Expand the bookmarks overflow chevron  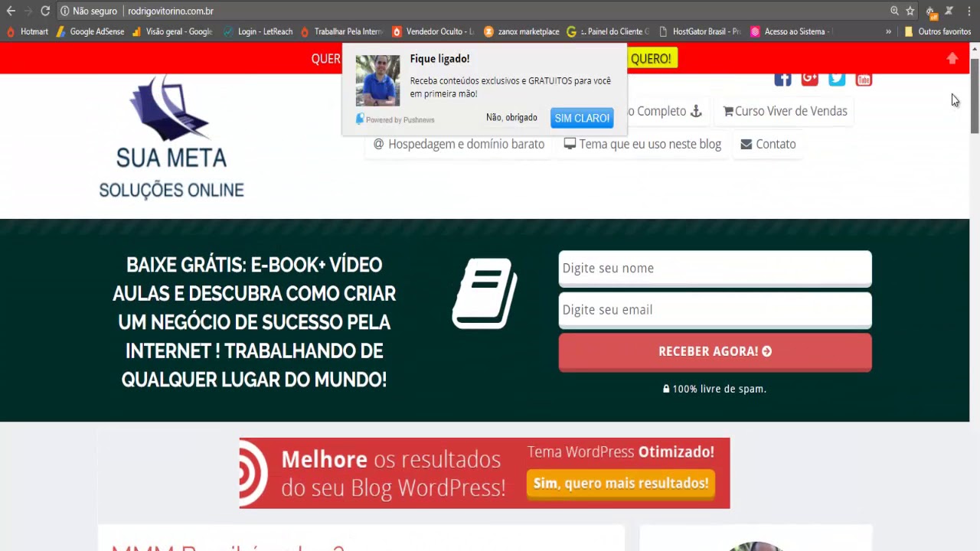pyautogui.click(x=888, y=31)
